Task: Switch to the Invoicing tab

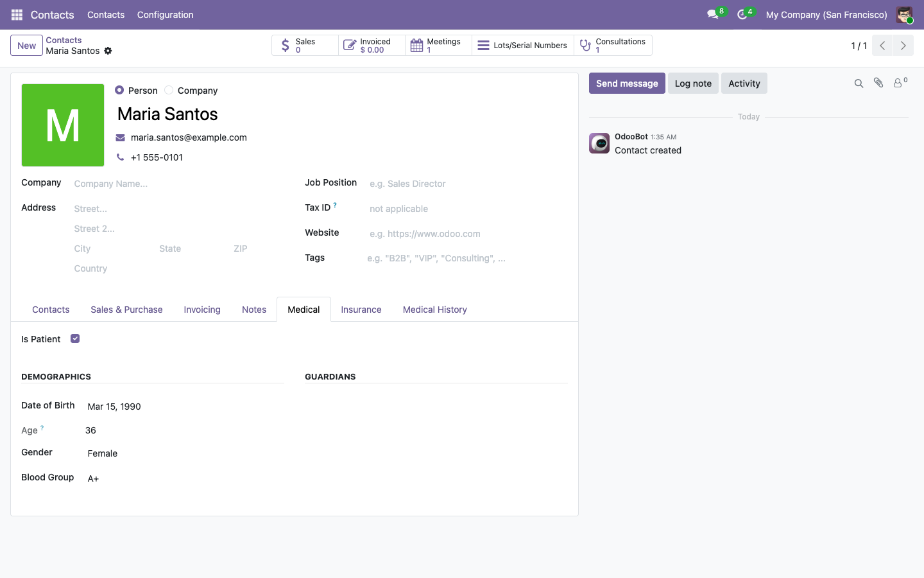Action: (x=202, y=310)
